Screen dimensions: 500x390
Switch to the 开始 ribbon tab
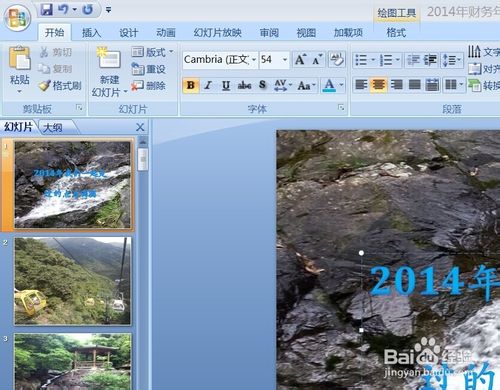54,32
